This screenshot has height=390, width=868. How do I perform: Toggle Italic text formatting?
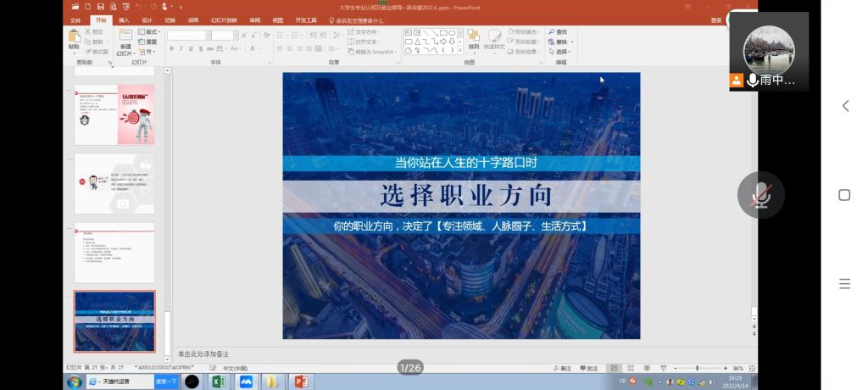[181, 49]
